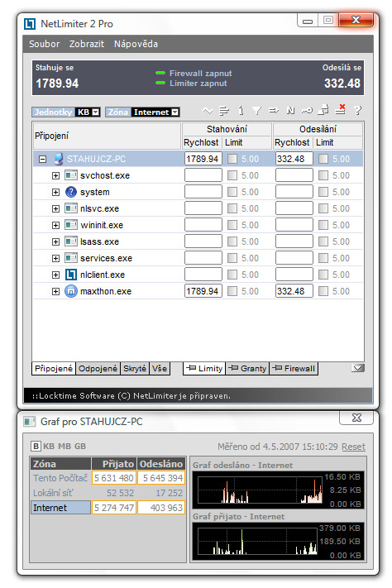Click the nlclient.exe NetLimiter icon
This screenshot has height=588, width=392.
click(71, 275)
